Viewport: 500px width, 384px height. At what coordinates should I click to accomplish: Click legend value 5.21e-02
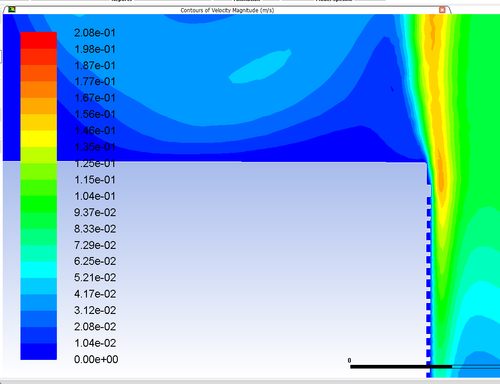tap(95, 278)
